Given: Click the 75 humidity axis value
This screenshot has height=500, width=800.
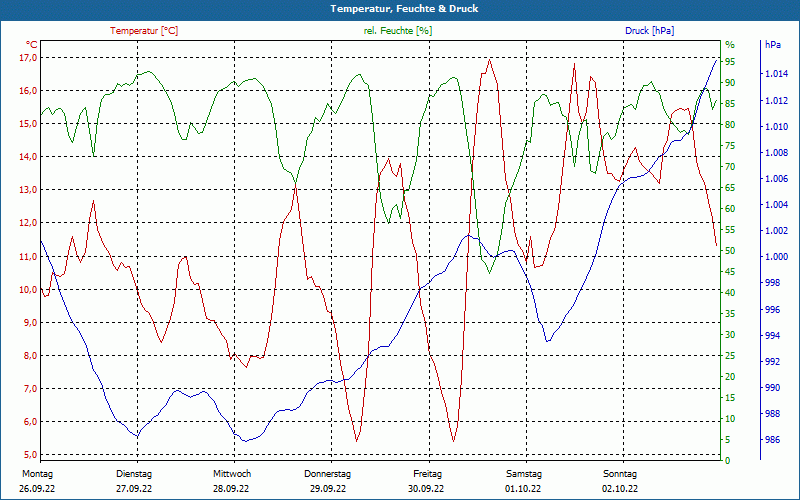Looking at the screenshot, I should [730, 146].
